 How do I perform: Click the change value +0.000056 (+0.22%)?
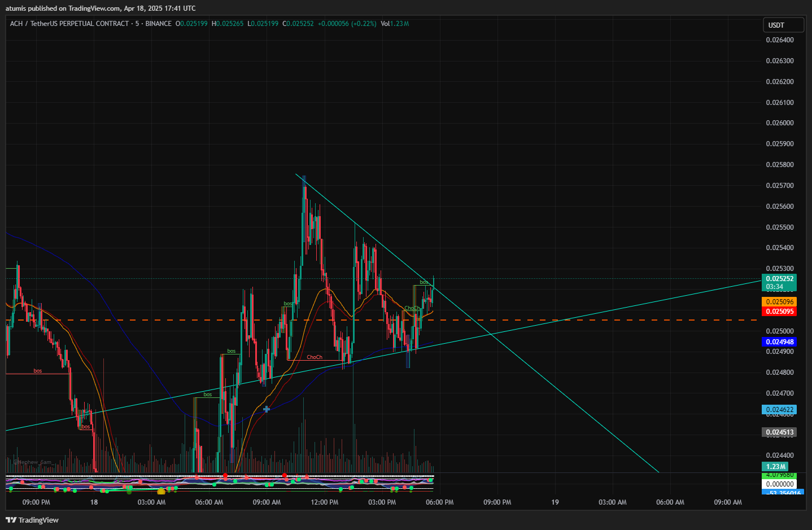point(347,24)
